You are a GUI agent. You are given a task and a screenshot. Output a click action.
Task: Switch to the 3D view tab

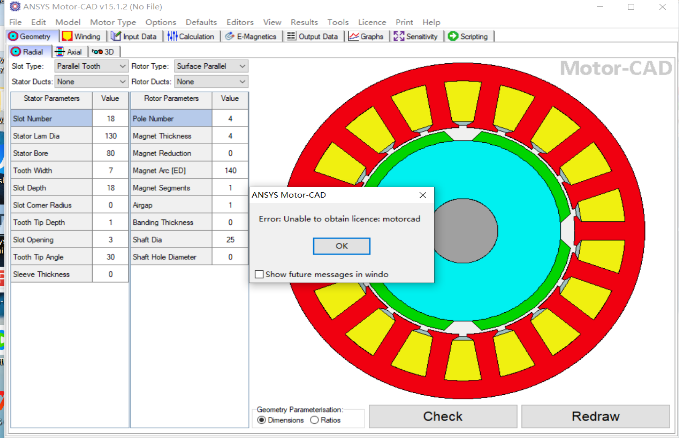(x=102, y=51)
